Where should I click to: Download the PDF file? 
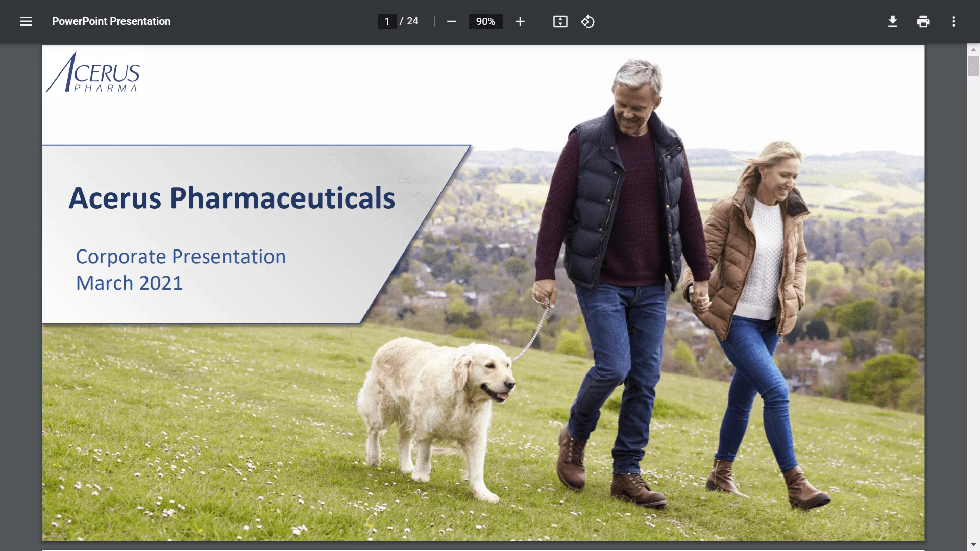coord(892,21)
